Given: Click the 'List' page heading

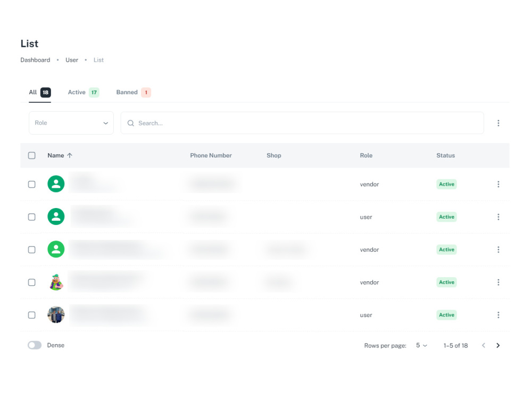Looking at the screenshot, I should coord(29,44).
